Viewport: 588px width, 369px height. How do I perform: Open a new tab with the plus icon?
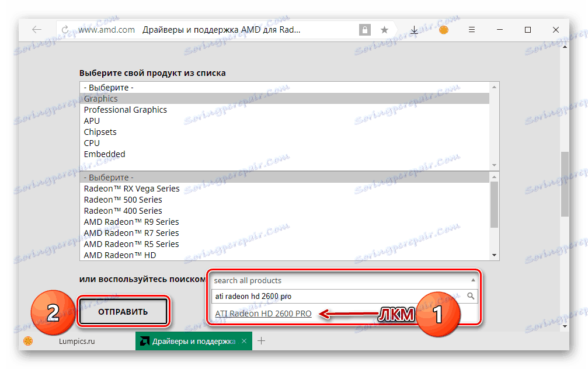(x=261, y=340)
